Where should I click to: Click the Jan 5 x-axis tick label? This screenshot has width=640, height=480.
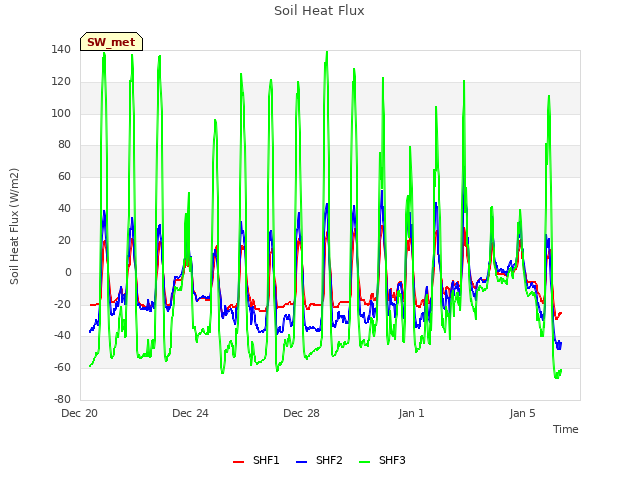click(522, 413)
